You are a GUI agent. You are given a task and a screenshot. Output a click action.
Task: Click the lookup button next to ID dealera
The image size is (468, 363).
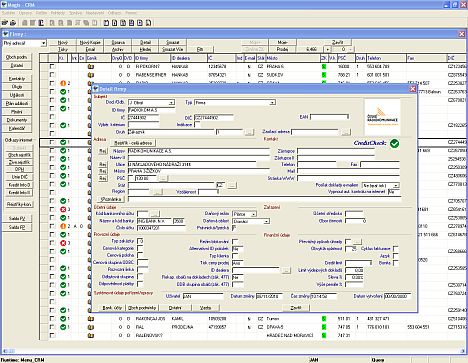(286, 270)
